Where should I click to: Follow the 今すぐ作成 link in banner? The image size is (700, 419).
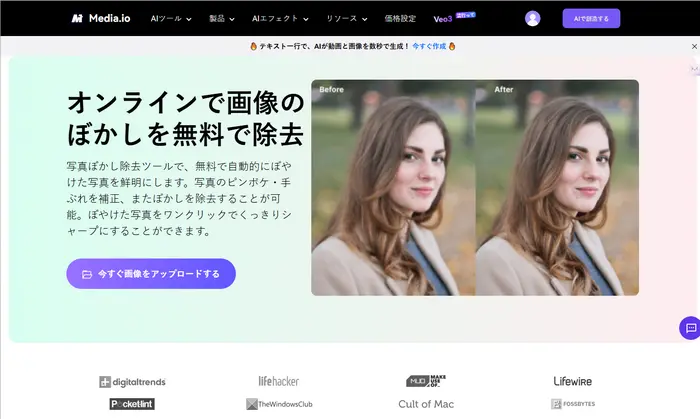tap(429, 46)
